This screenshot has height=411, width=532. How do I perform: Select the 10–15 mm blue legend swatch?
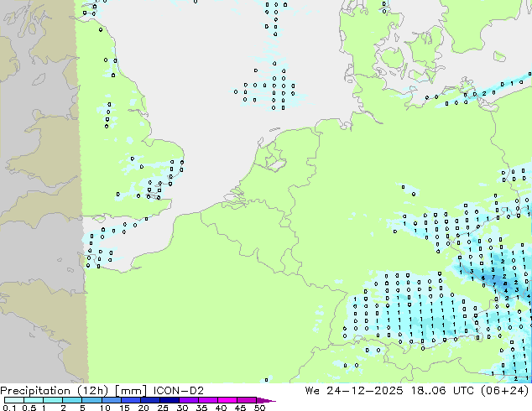tap(111, 400)
